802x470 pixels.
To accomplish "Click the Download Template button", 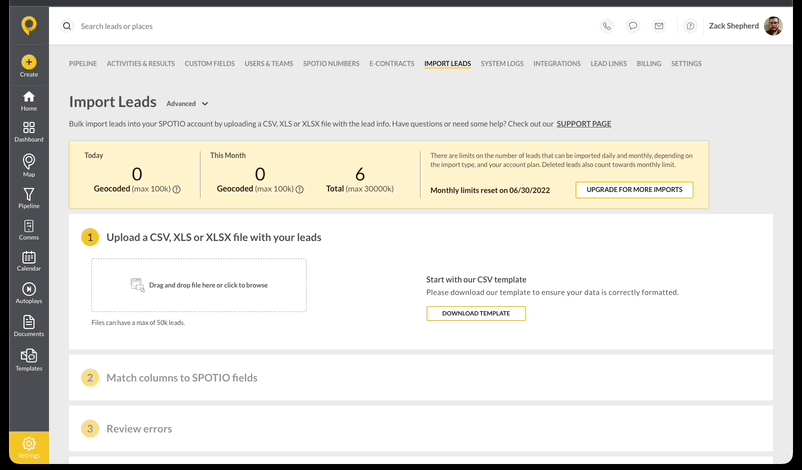I will (476, 314).
